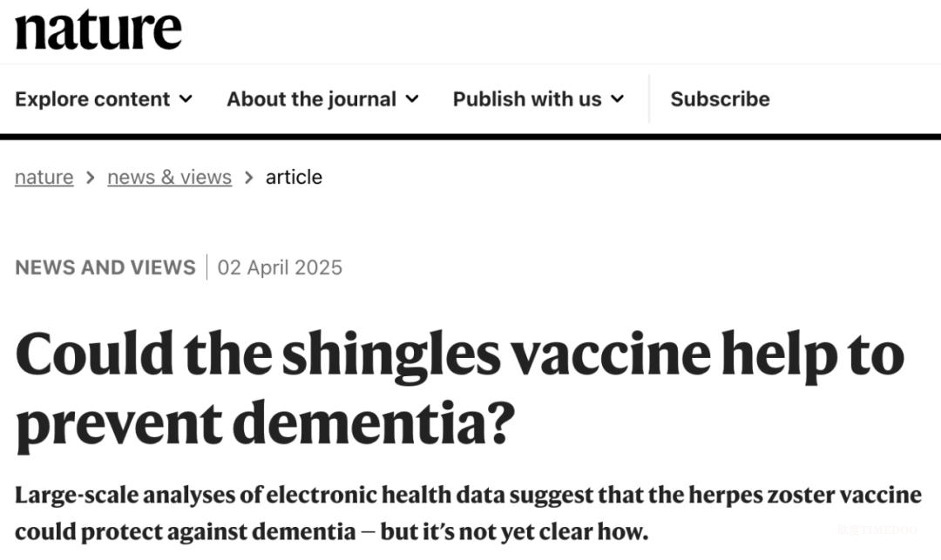Viewport: 941px width, 560px height.
Task: Click the Subscribe link
Action: click(x=720, y=99)
